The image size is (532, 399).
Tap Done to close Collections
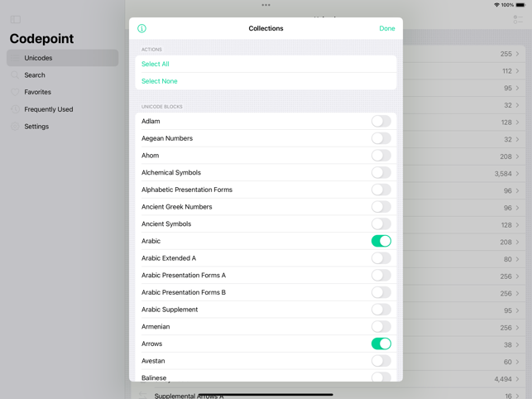387,28
